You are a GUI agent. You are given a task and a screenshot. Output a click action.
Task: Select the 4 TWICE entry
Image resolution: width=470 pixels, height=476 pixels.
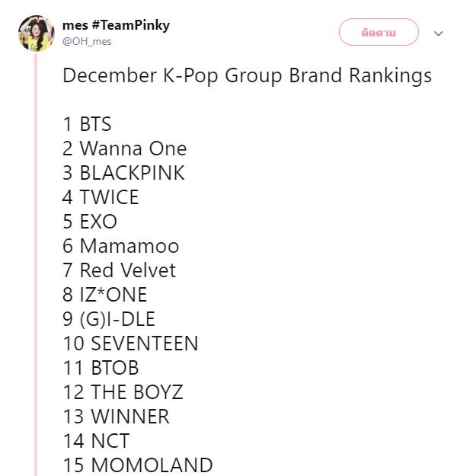(101, 197)
